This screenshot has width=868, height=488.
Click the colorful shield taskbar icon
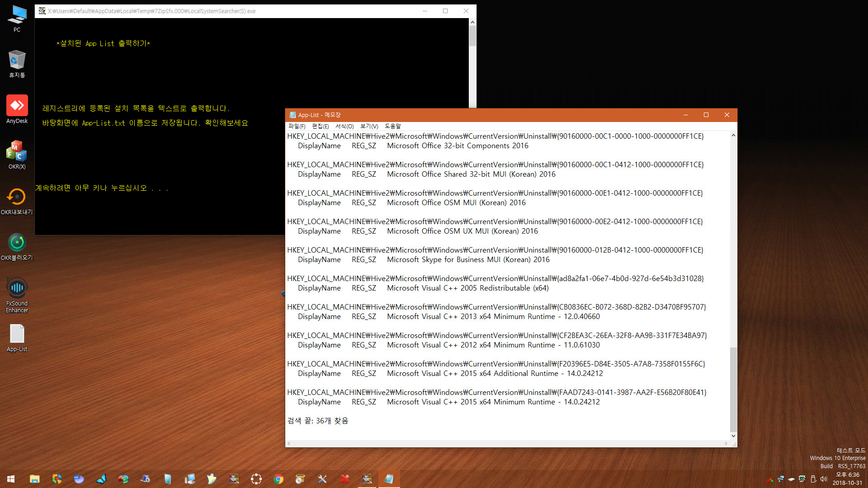click(57, 479)
